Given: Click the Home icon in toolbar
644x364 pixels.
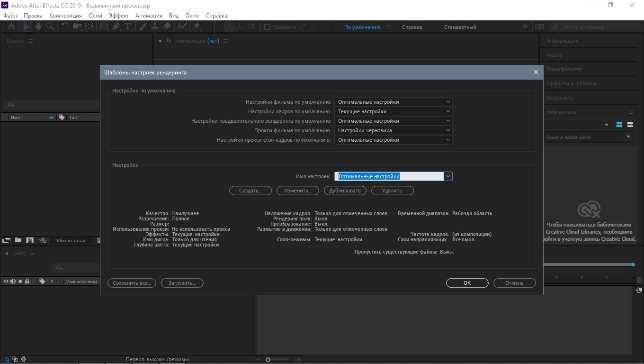Looking at the screenshot, I should tap(11, 27).
